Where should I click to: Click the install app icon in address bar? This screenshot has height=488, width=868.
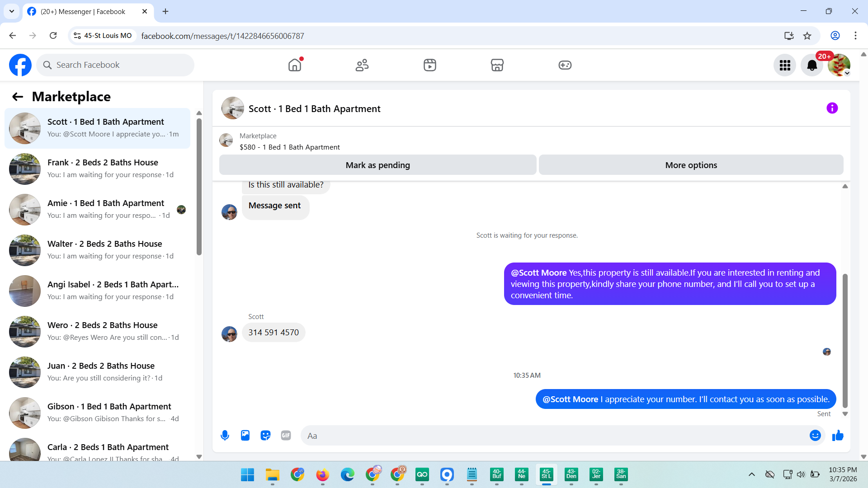tap(789, 36)
